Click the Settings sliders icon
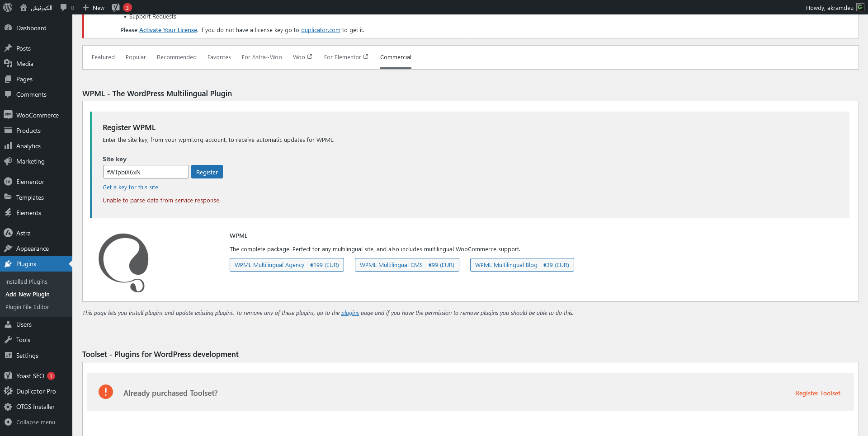The image size is (868, 436). [x=8, y=355]
